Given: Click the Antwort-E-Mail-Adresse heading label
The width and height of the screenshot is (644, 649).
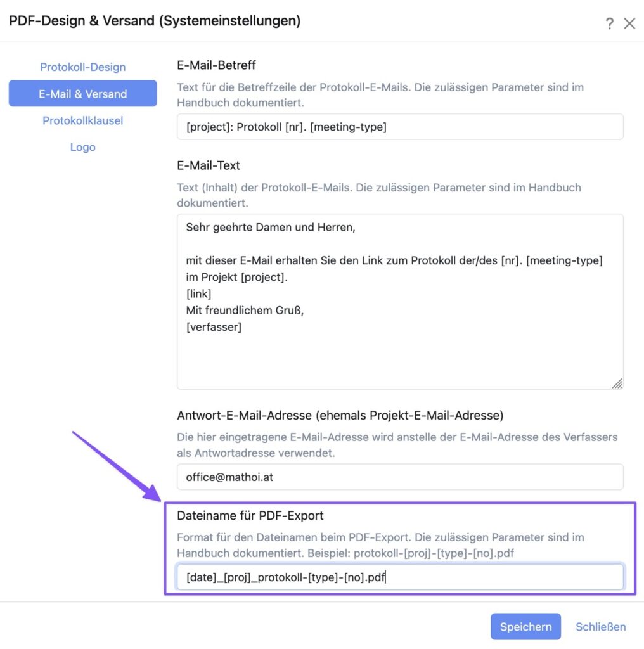Looking at the screenshot, I should tap(340, 415).
